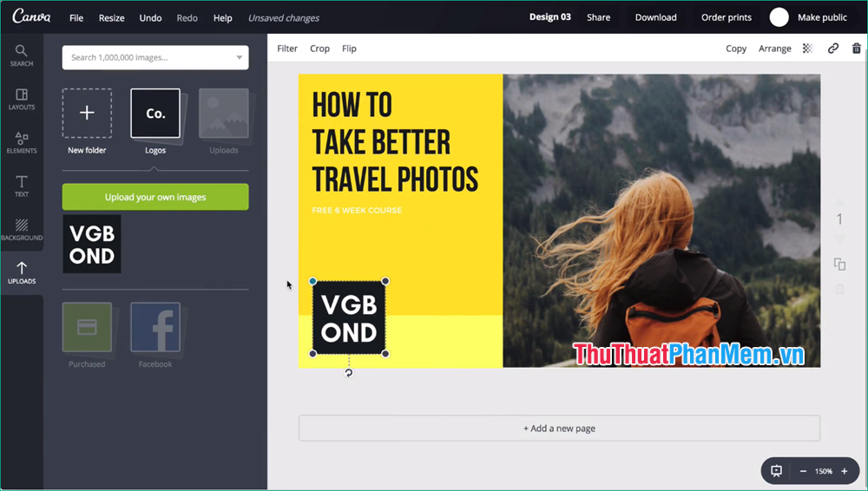The image size is (868, 491).
Task: Click the Share button
Action: (598, 17)
